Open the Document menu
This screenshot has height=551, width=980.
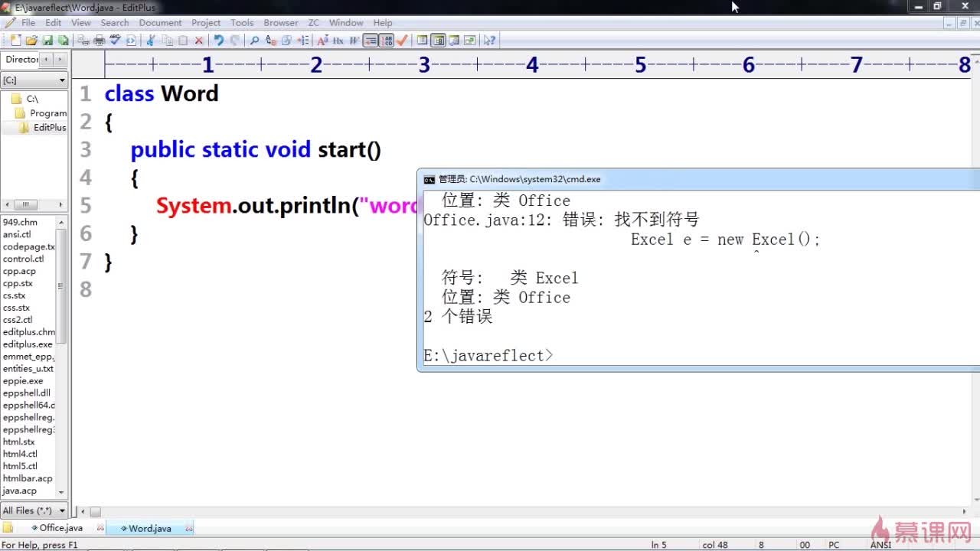tap(160, 22)
